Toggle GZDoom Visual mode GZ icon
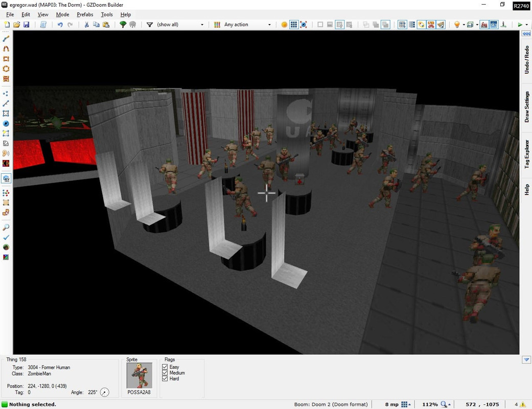The image size is (532, 409). (6, 178)
